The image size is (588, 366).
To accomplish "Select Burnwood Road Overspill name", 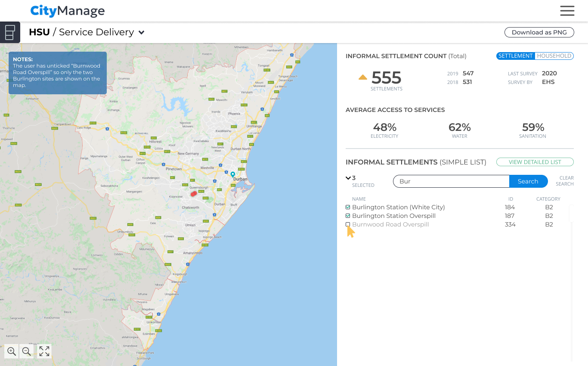I will pyautogui.click(x=390, y=224).
